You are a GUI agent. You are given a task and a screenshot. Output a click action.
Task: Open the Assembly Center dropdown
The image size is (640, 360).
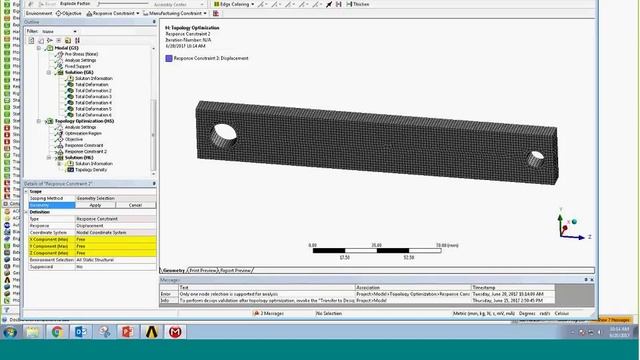click(x=179, y=4)
